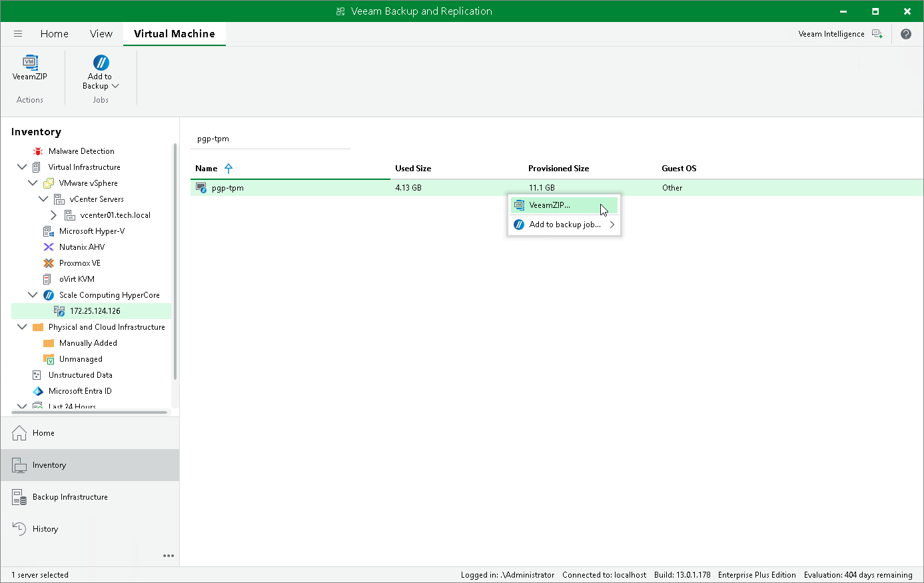Select the Malware Detection tree item
This screenshot has width=924, height=583.
[x=81, y=151]
